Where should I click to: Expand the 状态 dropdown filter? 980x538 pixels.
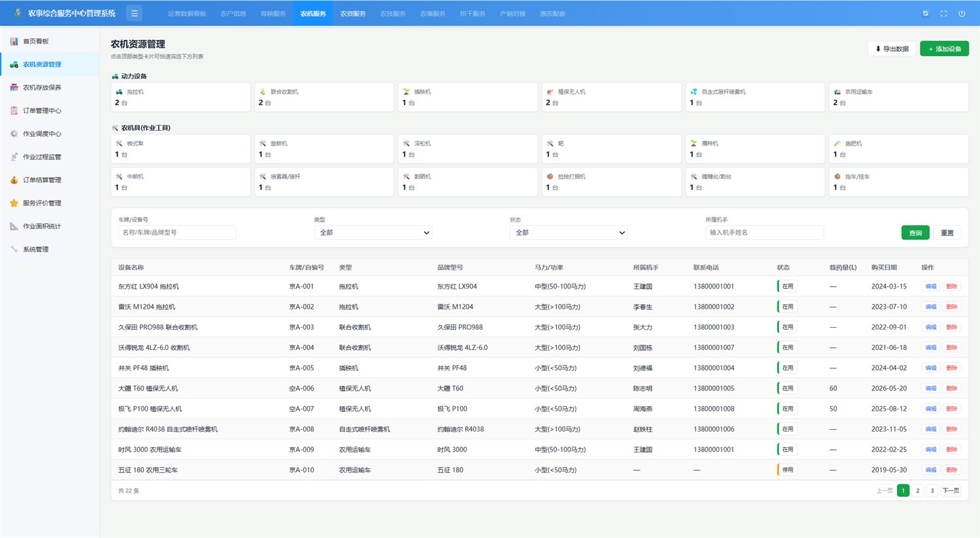click(569, 232)
